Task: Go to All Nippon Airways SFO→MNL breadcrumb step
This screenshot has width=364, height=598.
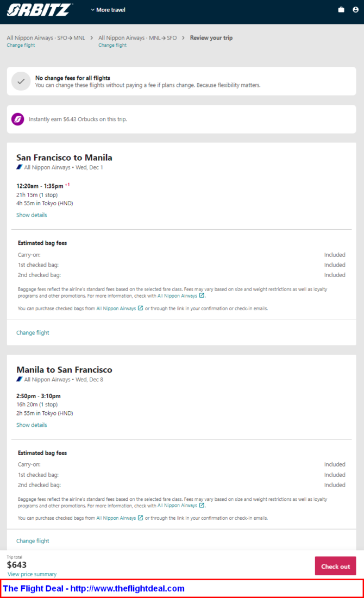Action: click(x=46, y=38)
